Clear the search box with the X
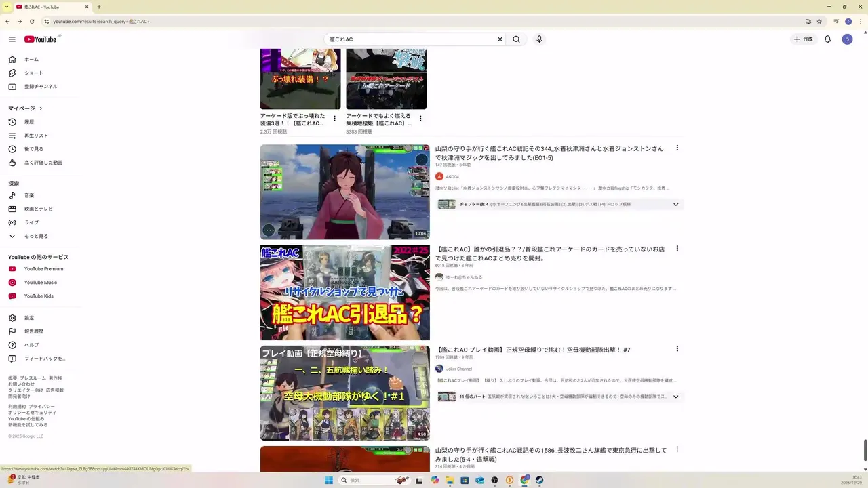Viewport: 868px width, 488px height. pos(500,39)
